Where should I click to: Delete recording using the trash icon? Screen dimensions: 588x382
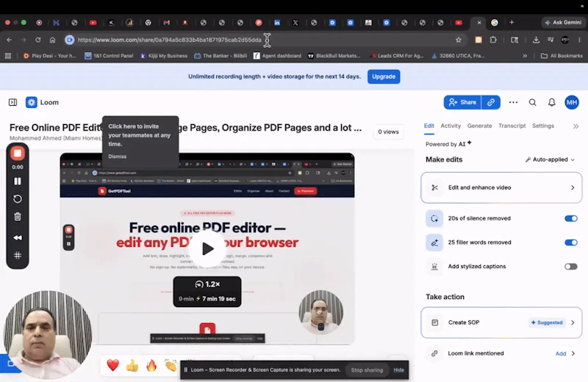pos(17,217)
